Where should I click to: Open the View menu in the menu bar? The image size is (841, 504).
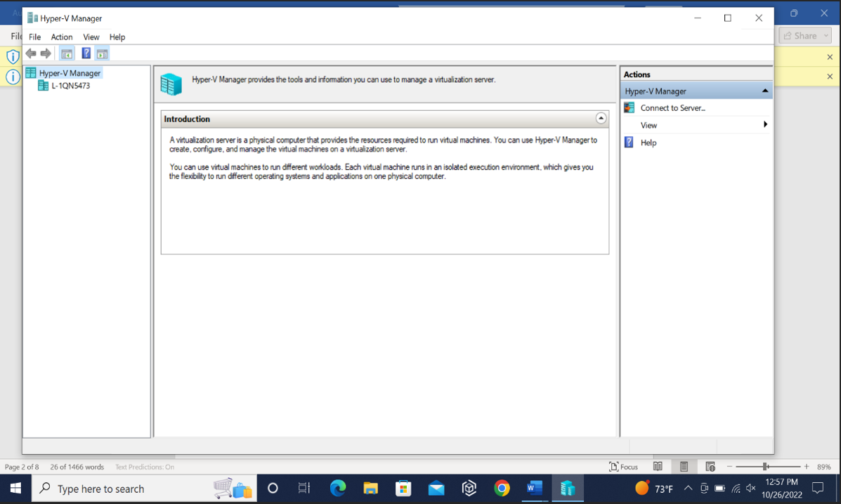[x=91, y=37]
